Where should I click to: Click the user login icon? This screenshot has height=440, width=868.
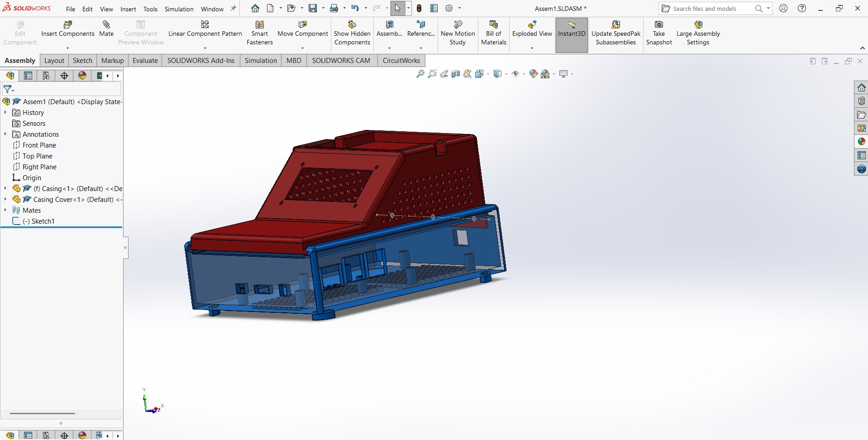pyautogui.click(x=783, y=8)
